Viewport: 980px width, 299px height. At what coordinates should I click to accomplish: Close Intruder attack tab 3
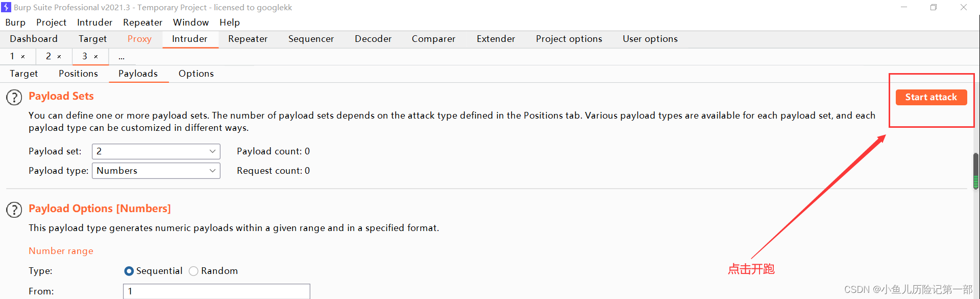coord(96,57)
